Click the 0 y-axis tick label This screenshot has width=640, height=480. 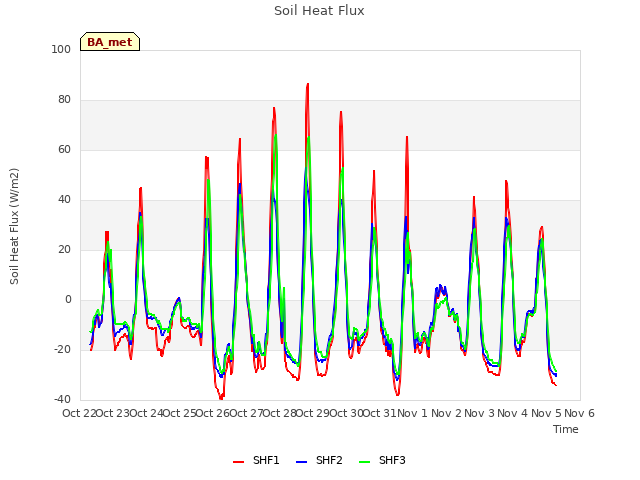pos(68,300)
